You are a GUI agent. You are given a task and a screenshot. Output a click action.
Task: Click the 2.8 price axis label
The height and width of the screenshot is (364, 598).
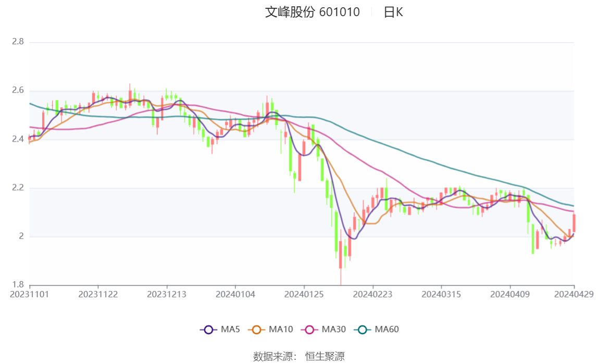point(18,42)
